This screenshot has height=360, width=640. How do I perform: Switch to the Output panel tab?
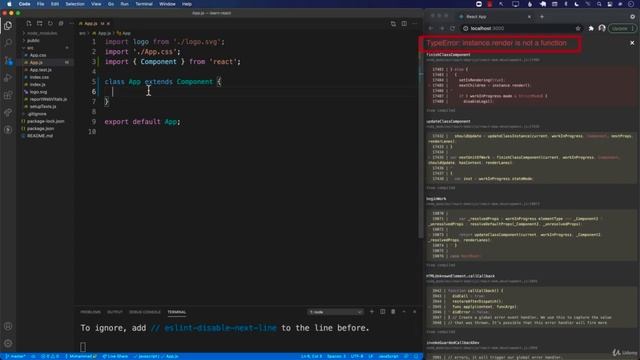tap(115, 312)
